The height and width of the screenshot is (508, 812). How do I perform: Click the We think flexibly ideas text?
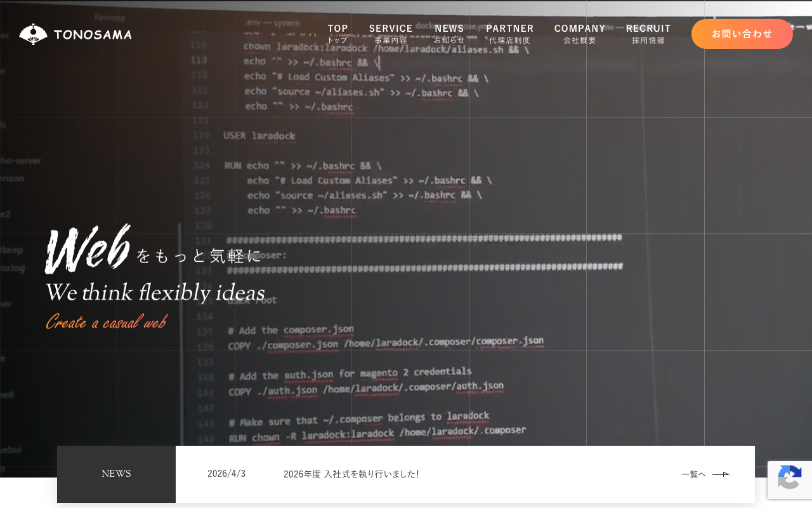pos(155,293)
